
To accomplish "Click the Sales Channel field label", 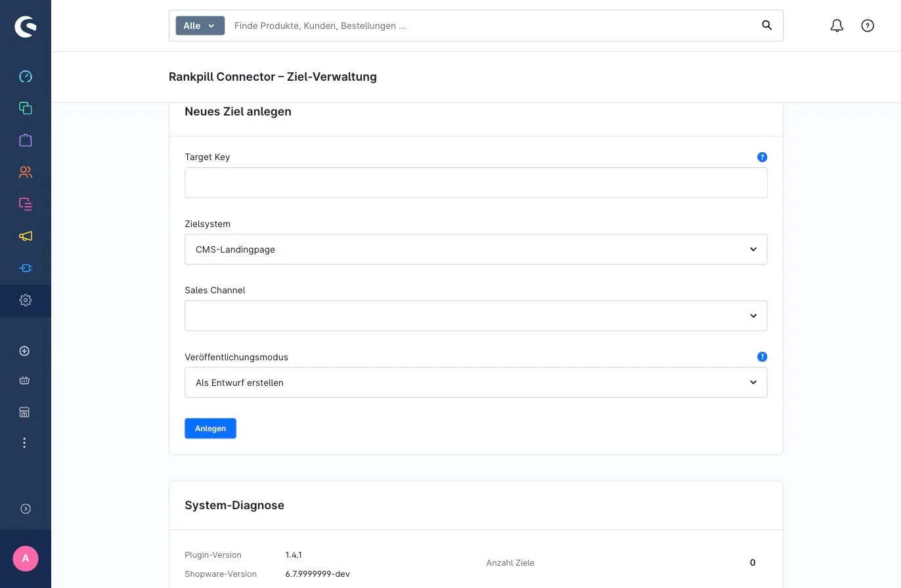I will pyautogui.click(x=215, y=290).
